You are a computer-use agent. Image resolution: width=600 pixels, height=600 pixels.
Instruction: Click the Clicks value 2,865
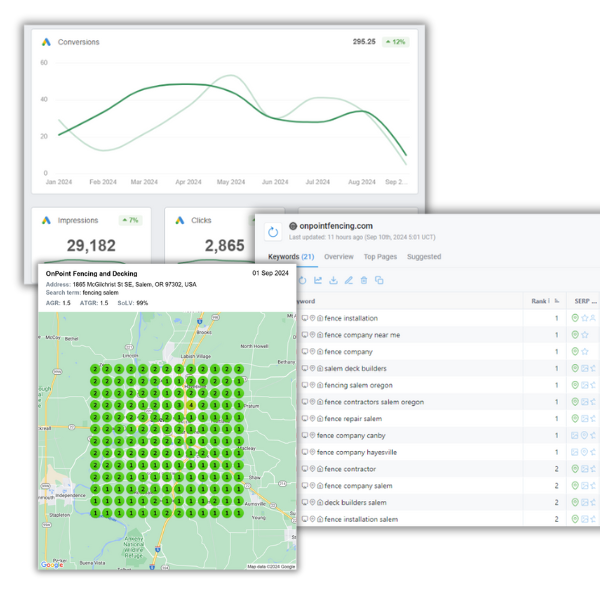tap(225, 246)
